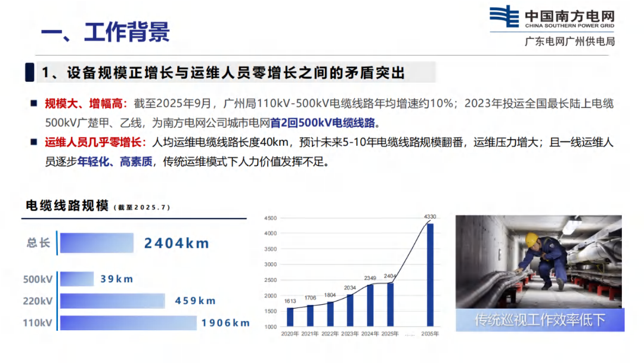The image size is (644, 363).
Task: Click the blue text 首2回500kV电缆线路
Action: coord(323,123)
